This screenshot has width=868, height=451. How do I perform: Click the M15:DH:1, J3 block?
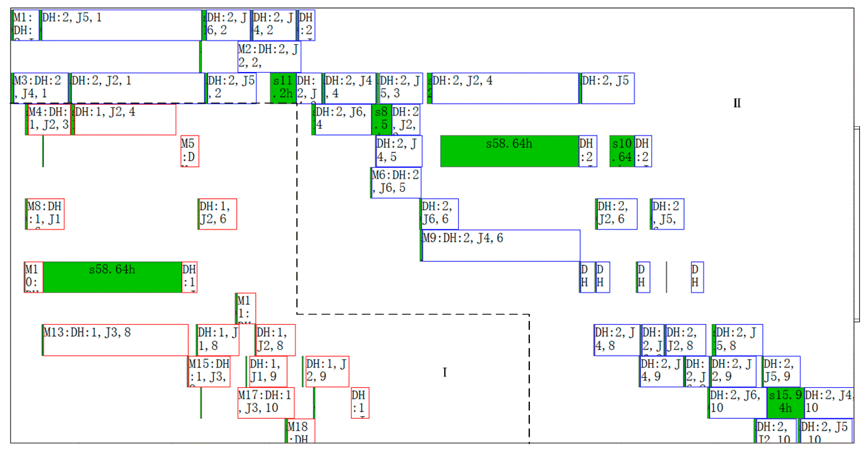pos(209,371)
